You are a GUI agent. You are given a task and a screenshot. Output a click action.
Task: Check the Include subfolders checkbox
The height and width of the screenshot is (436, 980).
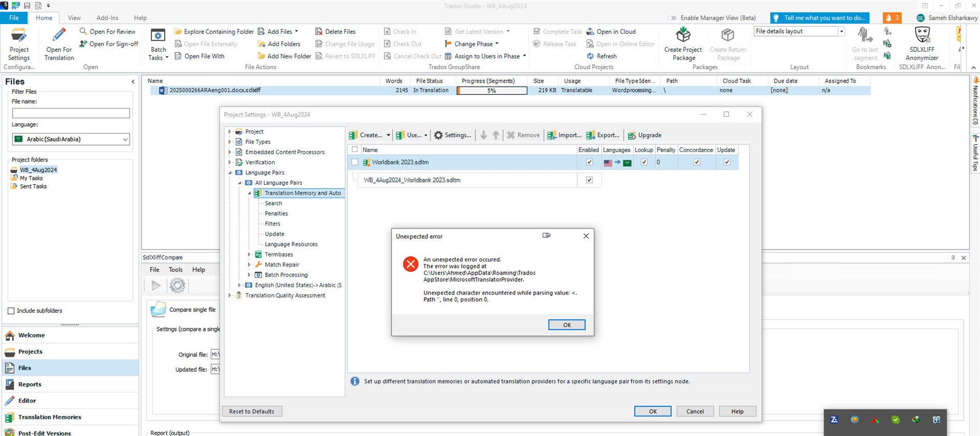coord(11,311)
